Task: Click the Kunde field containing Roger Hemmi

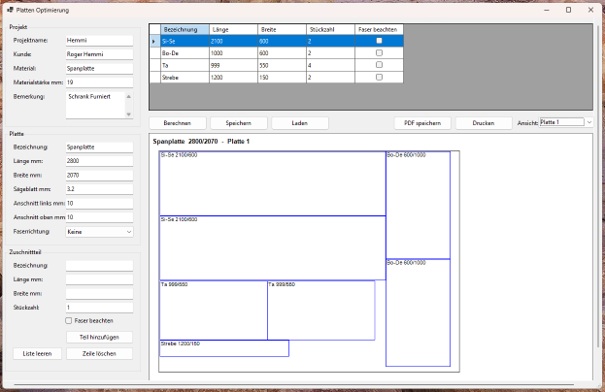Action: pyautogui.click(x=99, y=54)
